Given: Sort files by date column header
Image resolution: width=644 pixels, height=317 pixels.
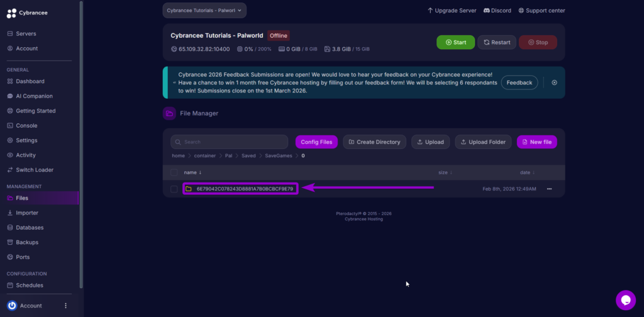Looking at the screenshot, I should tap(527, 172).
